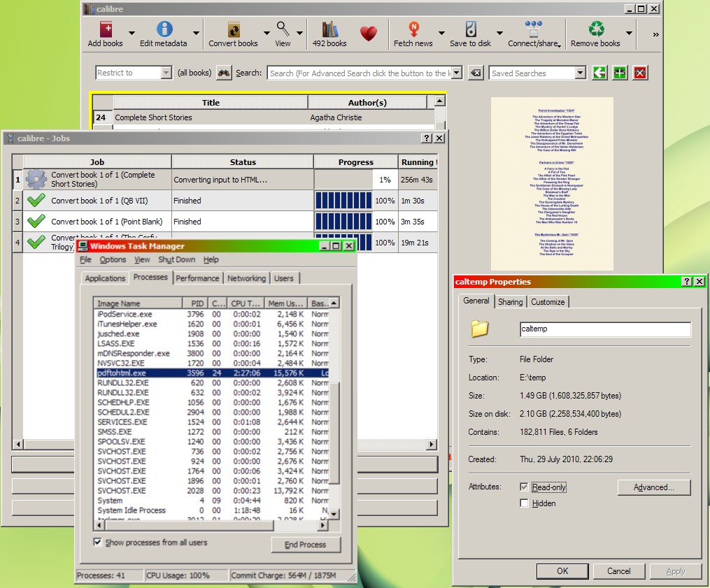This screenshot has width=710, height=588.
Task: Switch to the Performance tab
Action: click(197, 278)
